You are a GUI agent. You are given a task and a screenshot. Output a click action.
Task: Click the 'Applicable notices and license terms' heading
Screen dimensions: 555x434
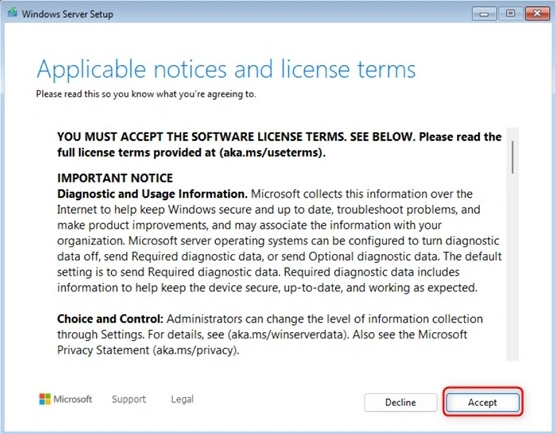point(226,69)
